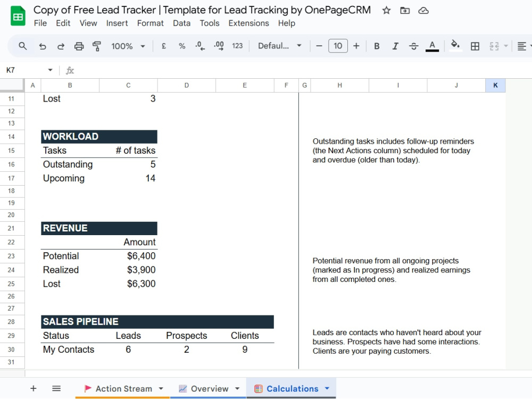
Task: Click the fx formula bar icon
Action: tap(70, 70)
